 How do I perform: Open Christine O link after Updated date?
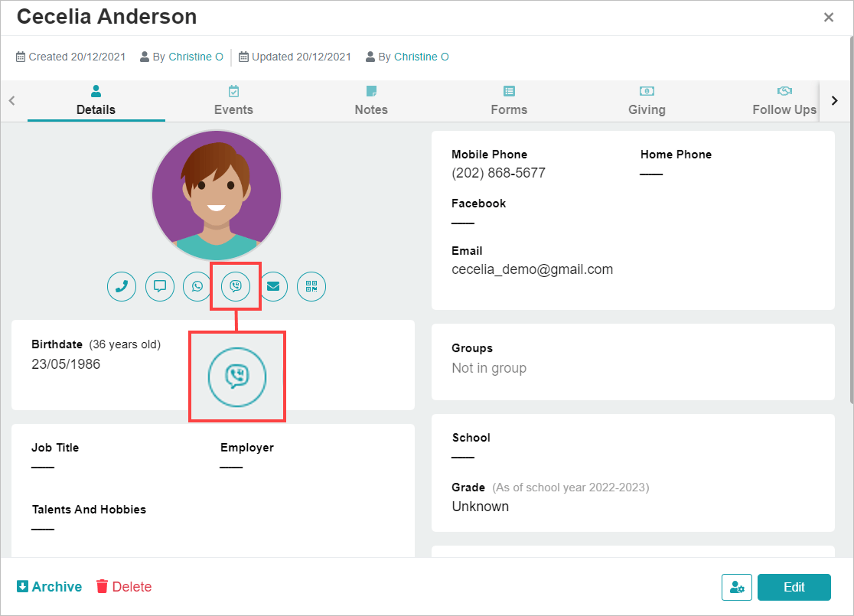tap(422, 57)
